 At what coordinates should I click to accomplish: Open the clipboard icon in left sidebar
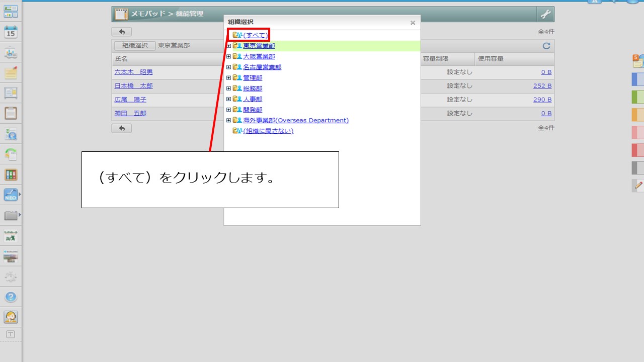pos(11,113)
